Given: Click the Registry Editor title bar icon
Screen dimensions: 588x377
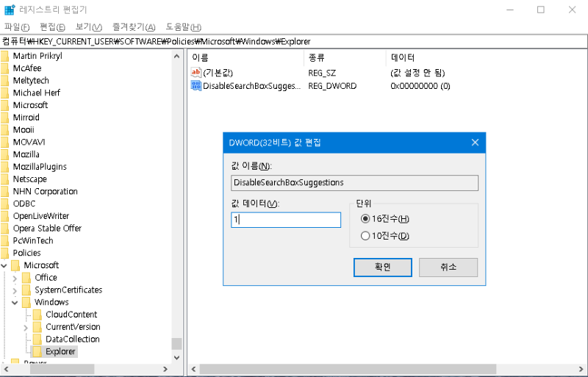Looking at the screenshot, I should coord(10,10).
